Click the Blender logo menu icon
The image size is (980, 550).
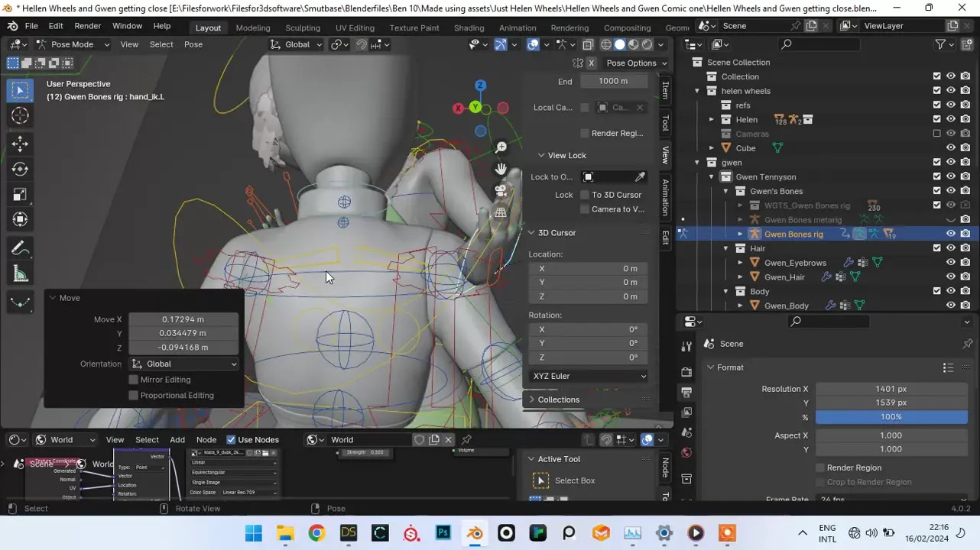coord(12,26)
